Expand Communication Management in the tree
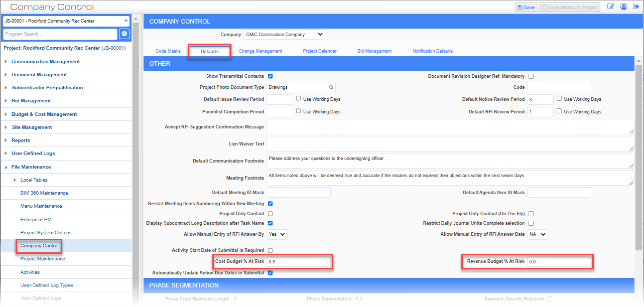The width and height of the screenshot is (644, 307). [x=6, y=62]
